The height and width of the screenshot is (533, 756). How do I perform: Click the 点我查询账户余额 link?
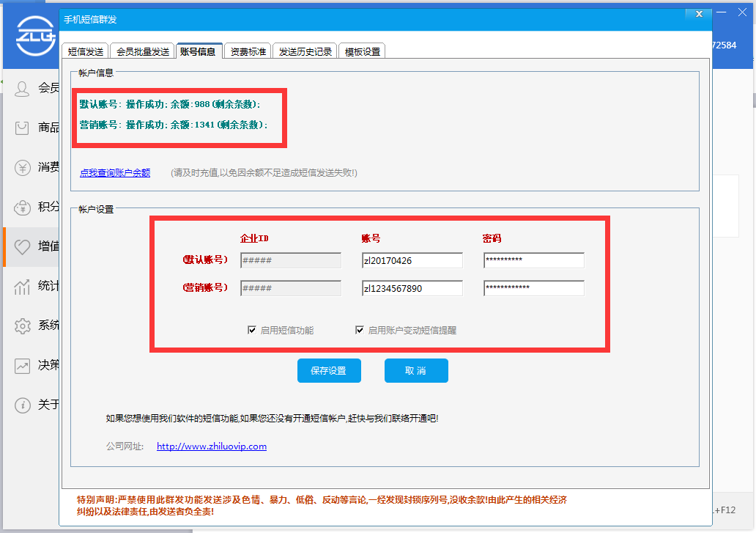point(115,172)
